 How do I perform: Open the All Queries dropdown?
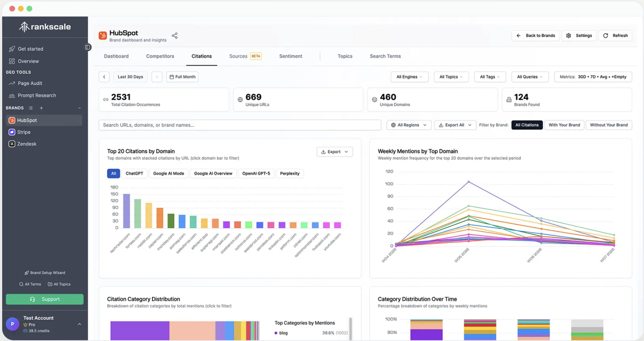[x=530, y=77]
